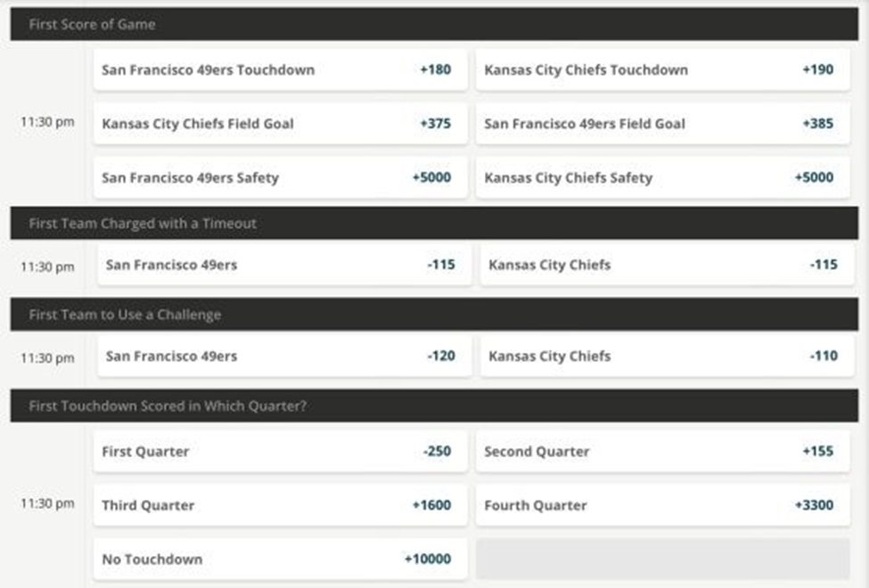Toggle First Team to Use a Challenge header
The image size is (869, 588).
point(434,314)
